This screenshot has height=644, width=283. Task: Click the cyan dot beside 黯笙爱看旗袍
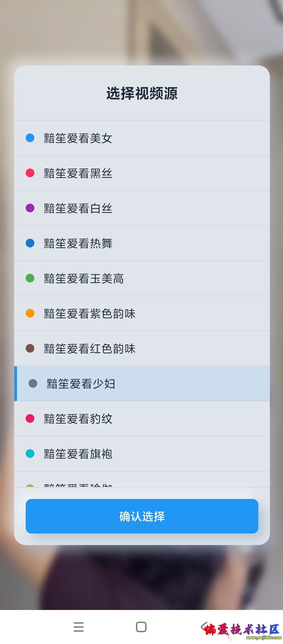coord(30,454)
